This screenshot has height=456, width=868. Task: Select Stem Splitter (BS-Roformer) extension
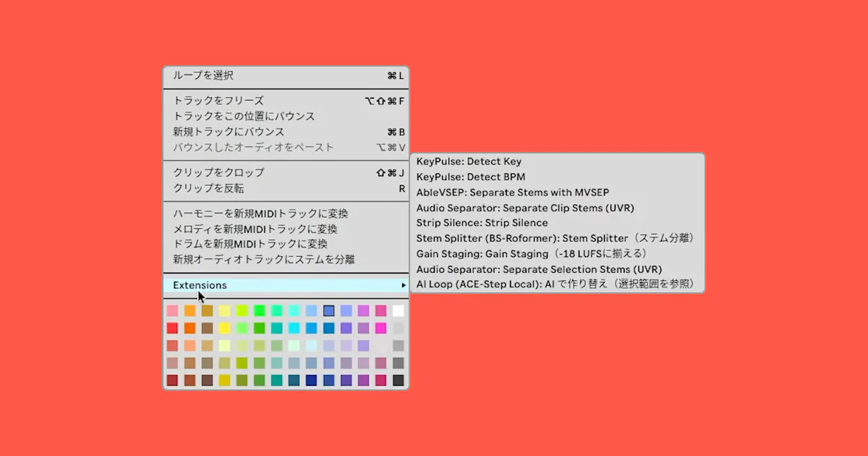point(557,238)
